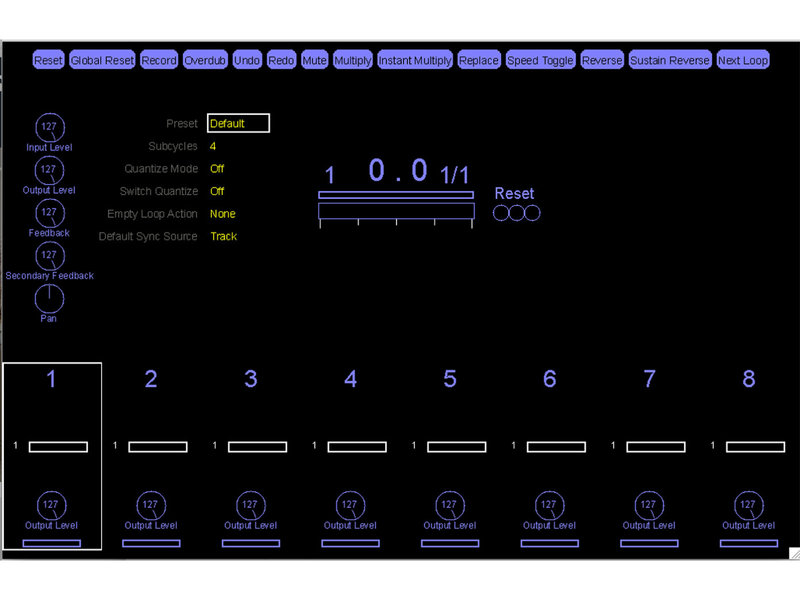This screenshot has width=800, height=600.
Task: Toggle Mute on the loop
Action: [x=314, y=61]
